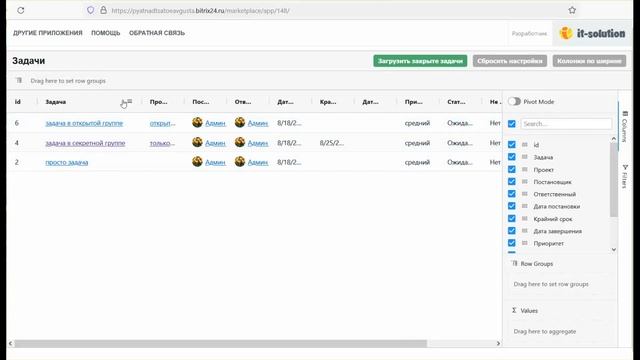Uncheck the Дата постановки checkbox
This screenshot has height=360, width=640.
tap(512, 206)
